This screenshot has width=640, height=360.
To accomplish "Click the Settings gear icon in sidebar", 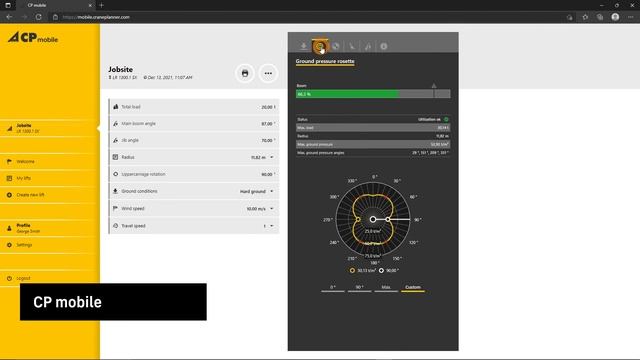I will 9,245.
